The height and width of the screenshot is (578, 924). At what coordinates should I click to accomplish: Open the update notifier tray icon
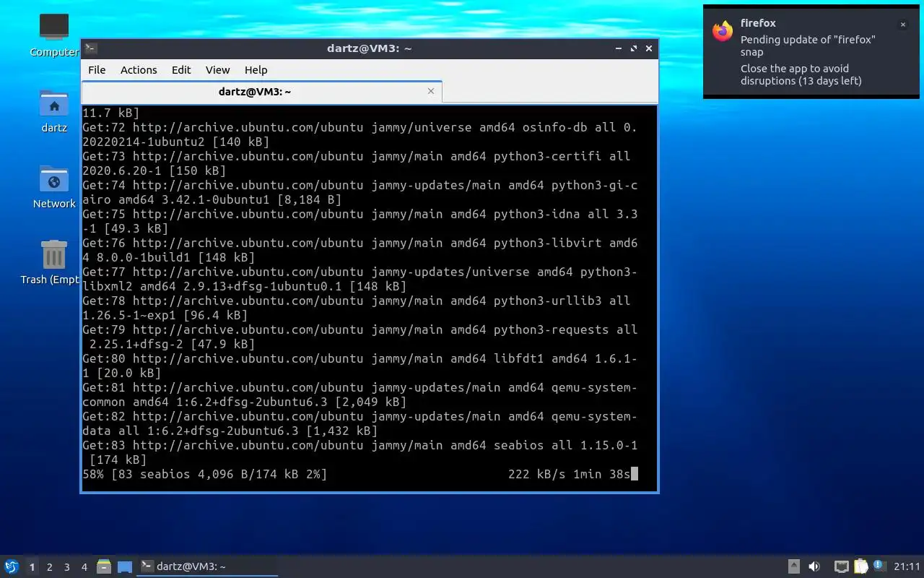coord(879,566)
